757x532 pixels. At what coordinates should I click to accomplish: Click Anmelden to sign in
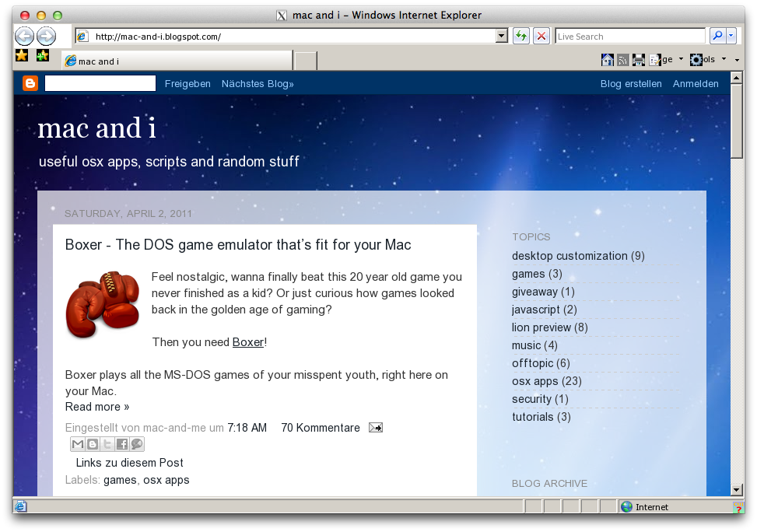point(696,83)
